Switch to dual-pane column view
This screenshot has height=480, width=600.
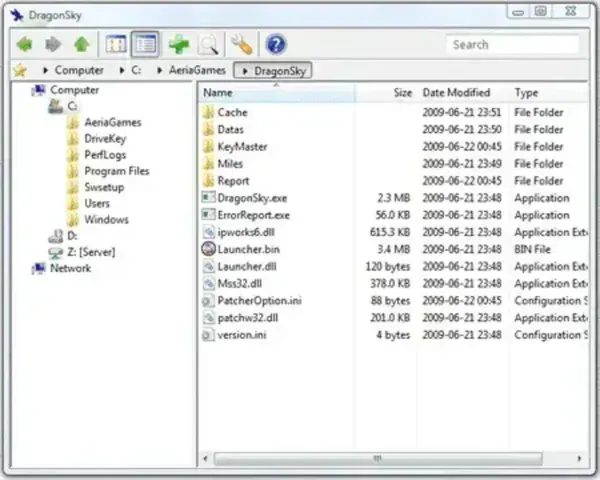pos(116,44)
